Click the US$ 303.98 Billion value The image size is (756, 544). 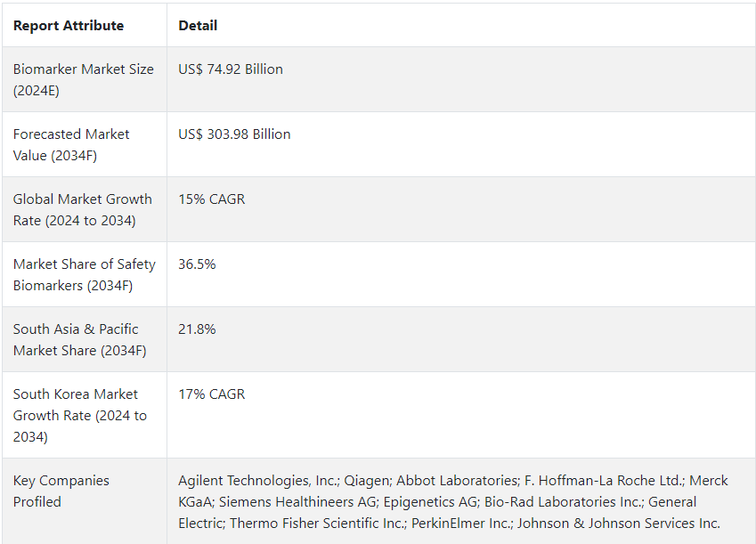pyautogui.click(x=234, y=134)
